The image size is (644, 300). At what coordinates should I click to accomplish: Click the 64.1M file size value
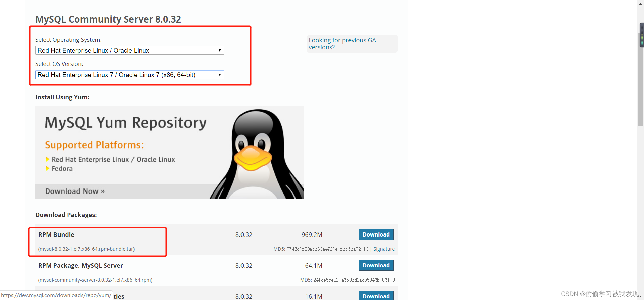pyautogui.click(x=314, y=265)
